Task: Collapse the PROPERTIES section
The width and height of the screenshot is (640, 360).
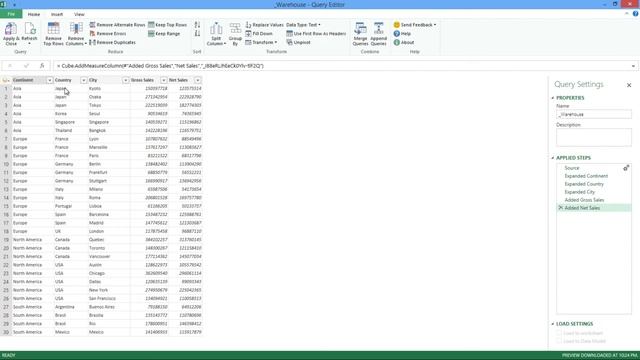Action: click(553, 98)
